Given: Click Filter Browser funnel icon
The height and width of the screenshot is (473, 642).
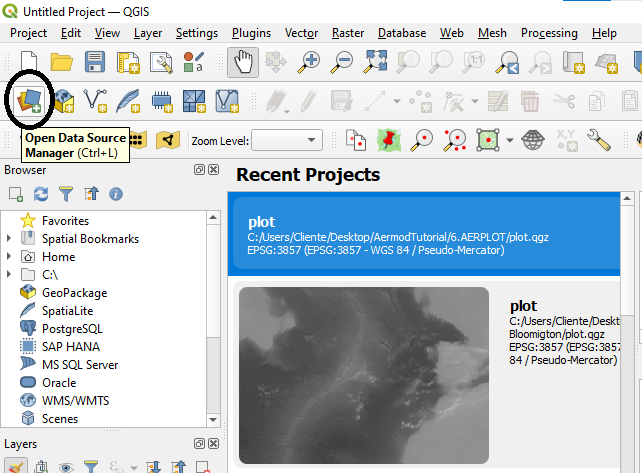Looking at the screenshot, I should pyautogui.click(x=66, y=194).
